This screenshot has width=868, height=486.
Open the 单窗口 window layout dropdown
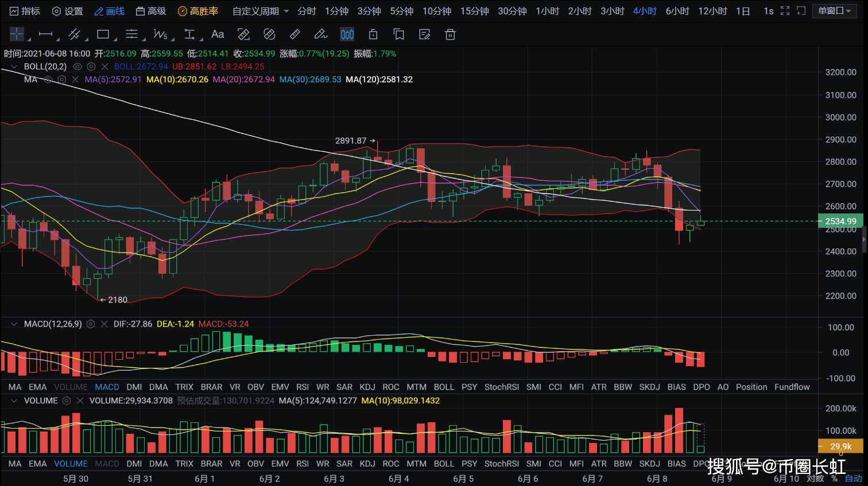tap(835, 11)
